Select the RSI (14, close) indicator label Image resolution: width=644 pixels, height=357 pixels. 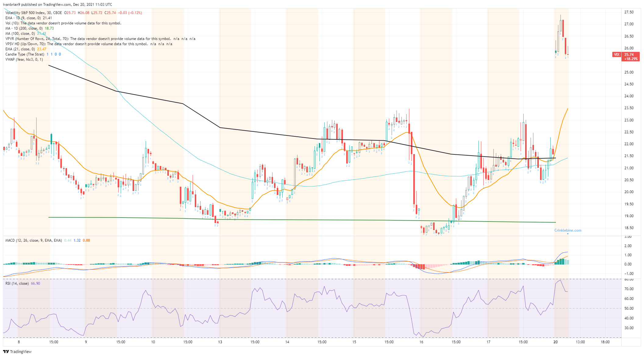17,283
